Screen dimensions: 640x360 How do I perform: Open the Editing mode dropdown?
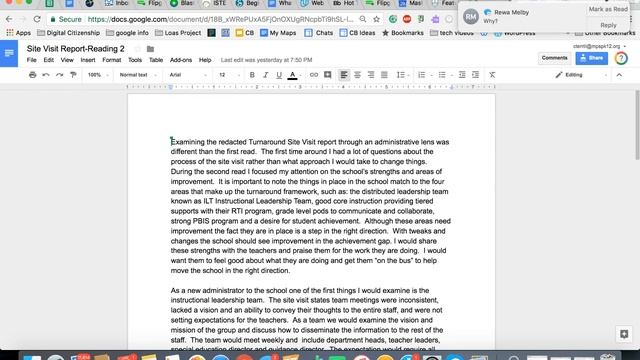(581, 75)
